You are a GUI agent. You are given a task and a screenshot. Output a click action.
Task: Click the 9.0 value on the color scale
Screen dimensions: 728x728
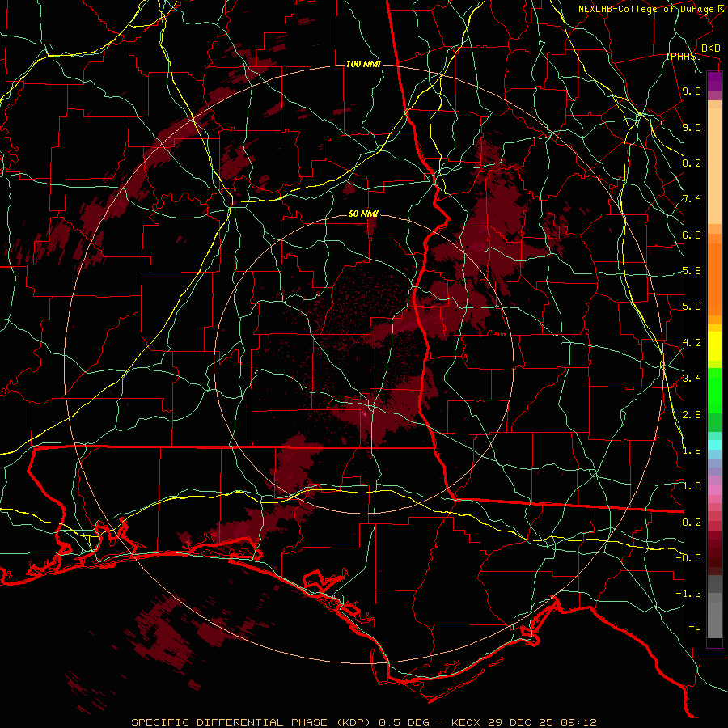[692, 127]
